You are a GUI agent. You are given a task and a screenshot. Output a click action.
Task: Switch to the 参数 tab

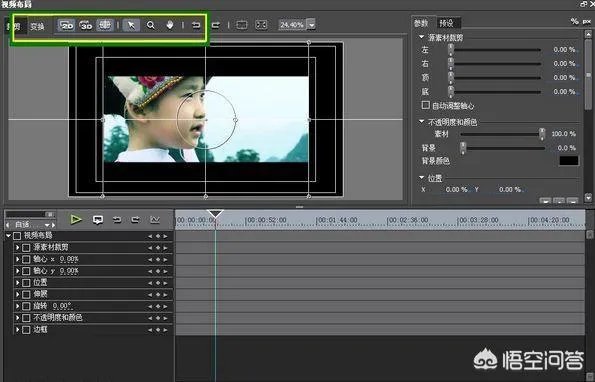tap(421, 23)
